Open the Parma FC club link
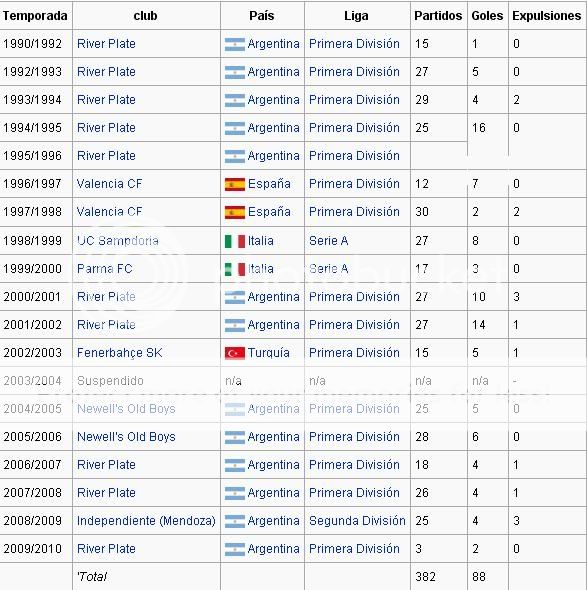587x590 pixels. pyautogui.click(x=105, y=269)
